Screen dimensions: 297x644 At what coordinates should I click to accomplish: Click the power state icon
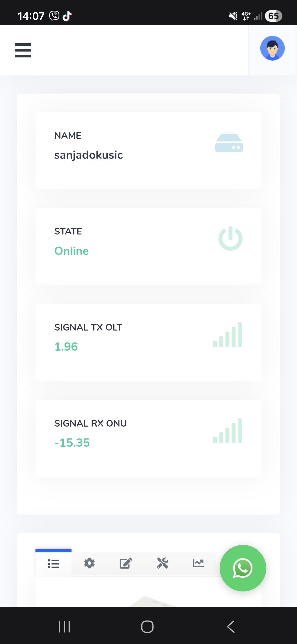(230, 239)
